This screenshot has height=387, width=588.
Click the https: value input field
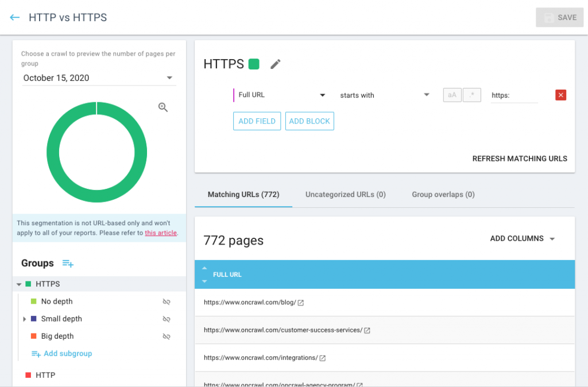click(x=514, y=95)
